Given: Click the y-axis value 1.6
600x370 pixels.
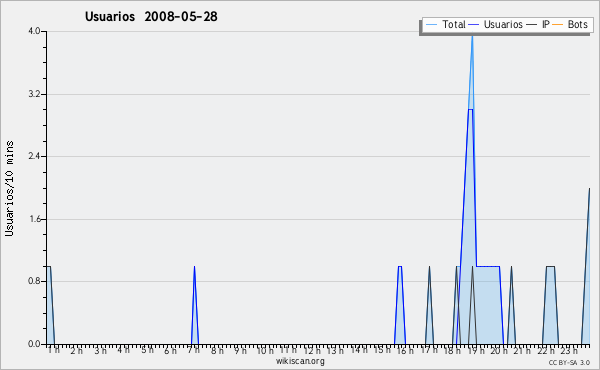Looking at the screenshot, I should click(x=34, y=219).
